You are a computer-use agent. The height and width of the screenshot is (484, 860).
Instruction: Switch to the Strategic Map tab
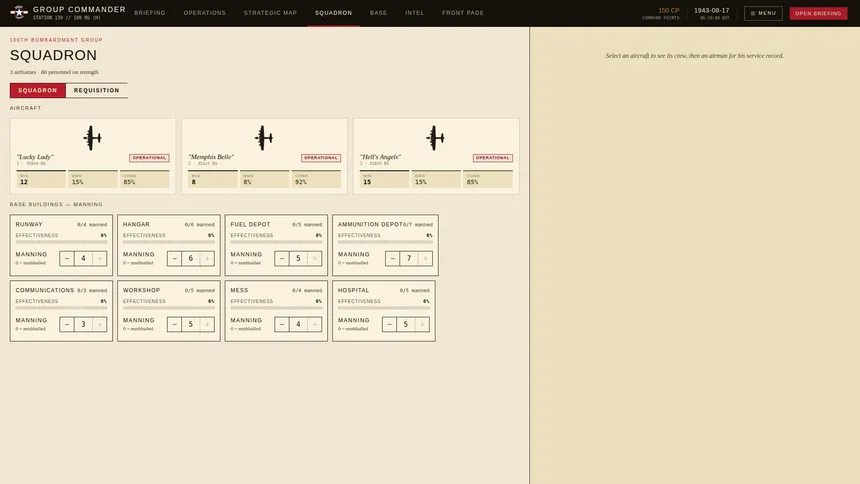tap(270, 13)
